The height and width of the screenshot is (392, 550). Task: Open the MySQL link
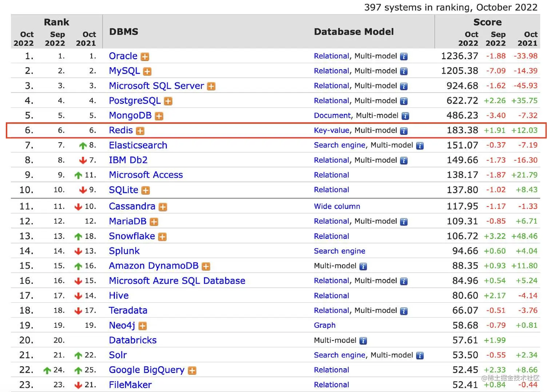[124, 71]
